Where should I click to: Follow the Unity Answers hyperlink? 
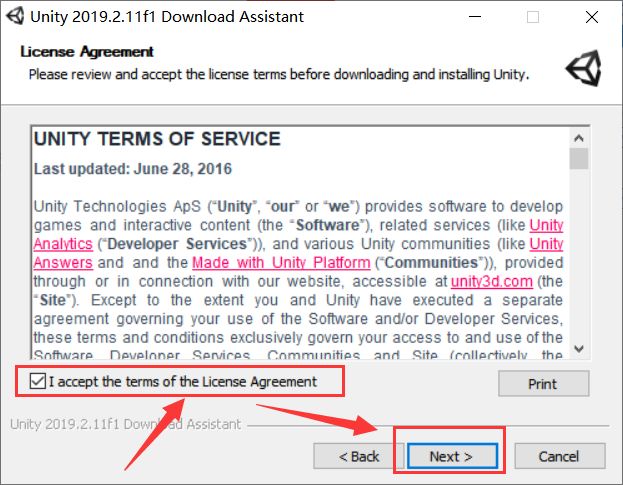[62, 263]
